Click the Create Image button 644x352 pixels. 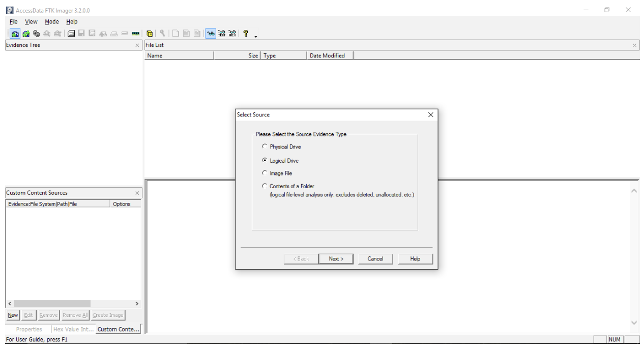click(x=108, y=315)
